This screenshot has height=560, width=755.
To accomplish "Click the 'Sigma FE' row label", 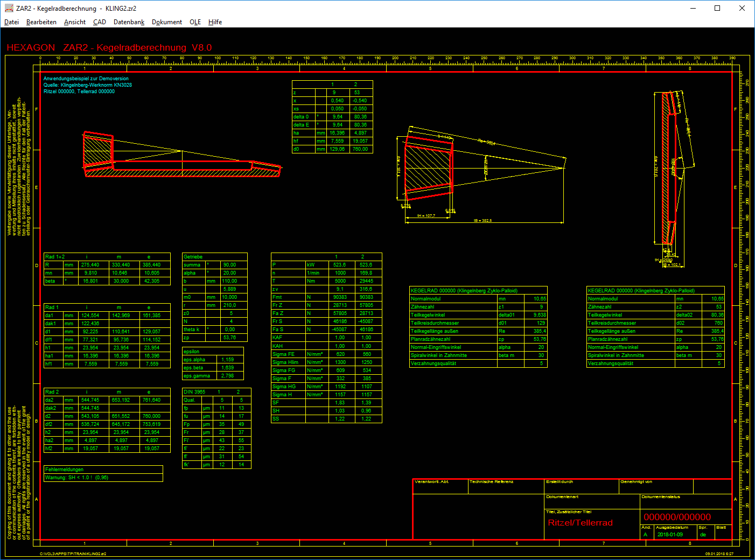I will pyautogui.click(x=284, y=354).
